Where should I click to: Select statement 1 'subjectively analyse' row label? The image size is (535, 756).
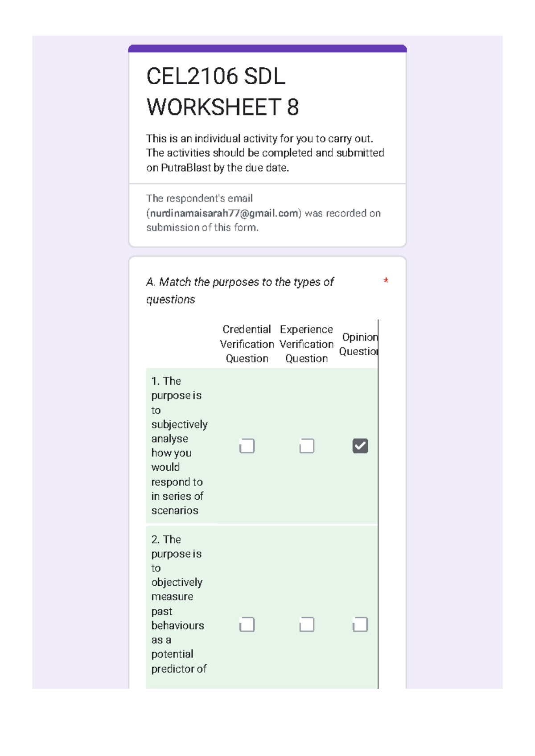pos(179,445)
